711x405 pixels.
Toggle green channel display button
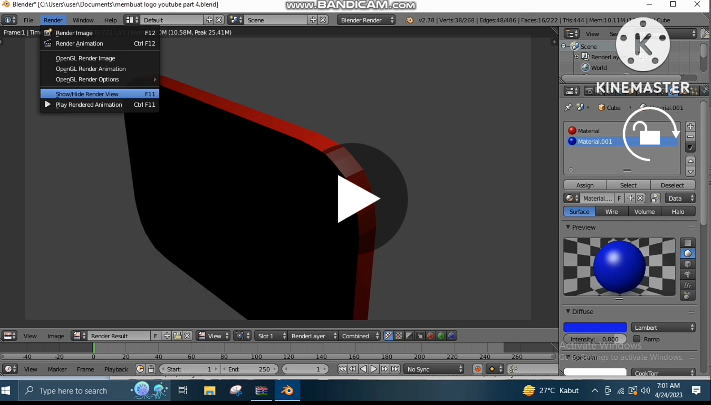pos(441,336)
